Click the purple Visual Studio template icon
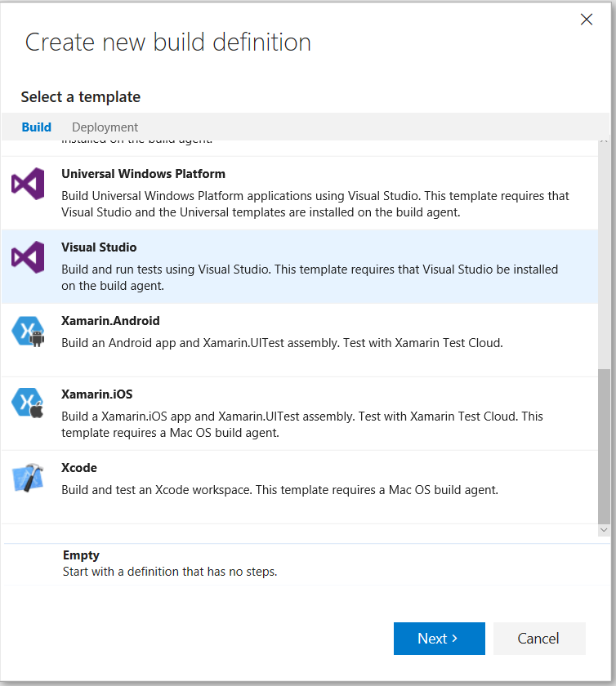 click(28, 258)
